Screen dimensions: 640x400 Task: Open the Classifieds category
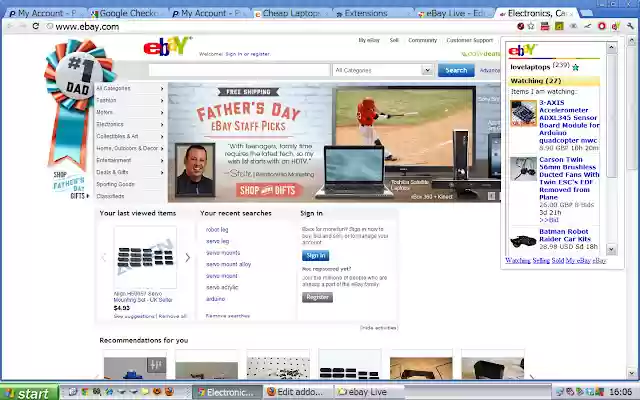coord(110,196)
